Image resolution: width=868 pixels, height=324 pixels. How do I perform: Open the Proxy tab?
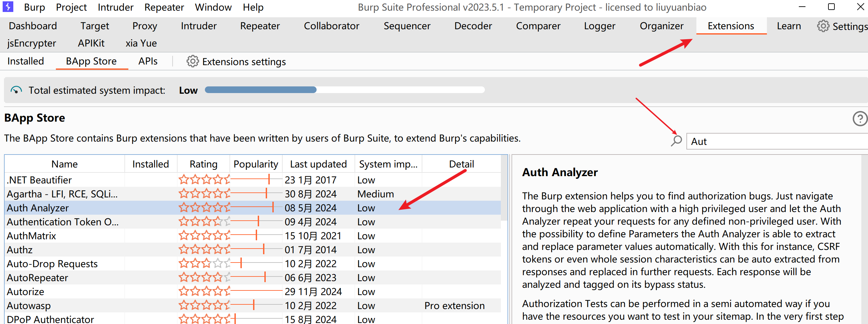coord(145,26)
